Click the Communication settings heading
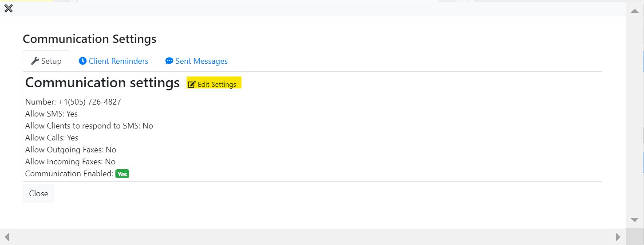The image size is (644, 245). (103, 83)
